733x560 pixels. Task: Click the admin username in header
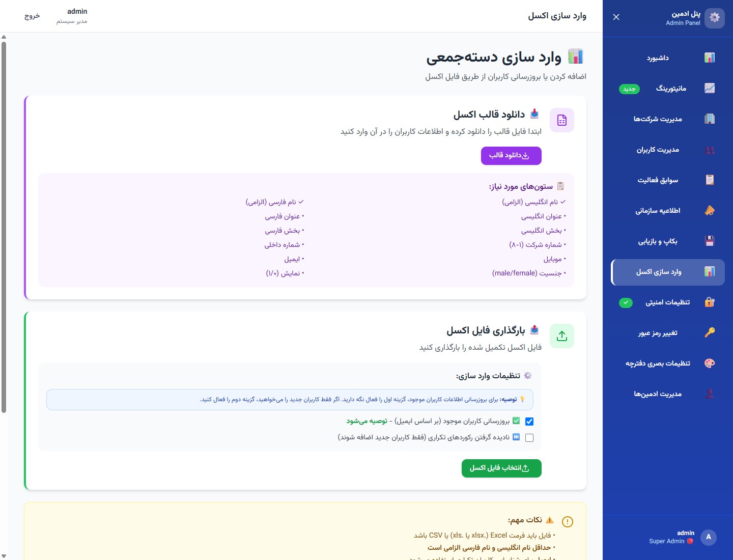(x=77, y=11)
